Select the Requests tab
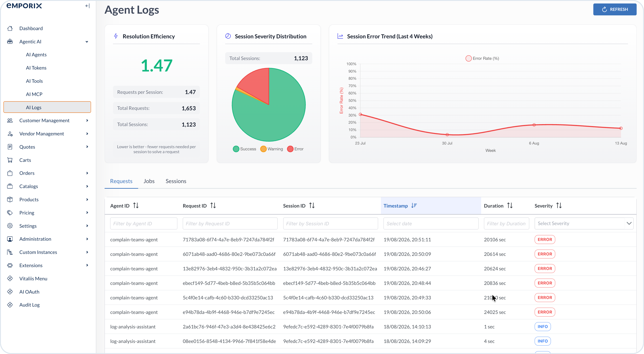 pyautogui.click(x=121, y=181)
